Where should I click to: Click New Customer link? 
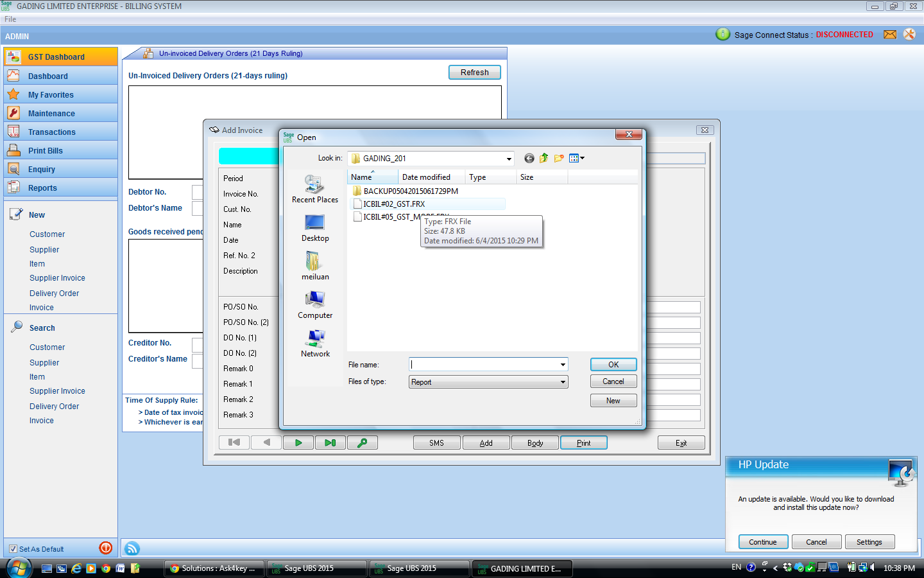tap(47, 234)
